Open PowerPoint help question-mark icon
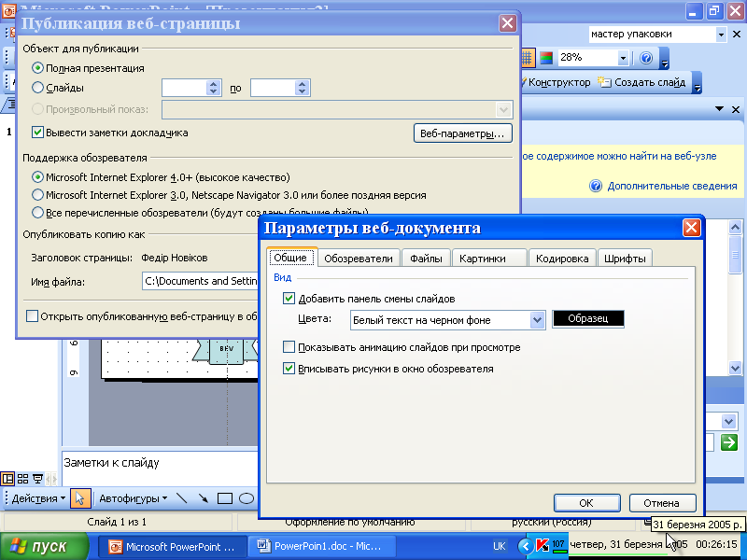The image size is (747, 560). click(646, 58)
